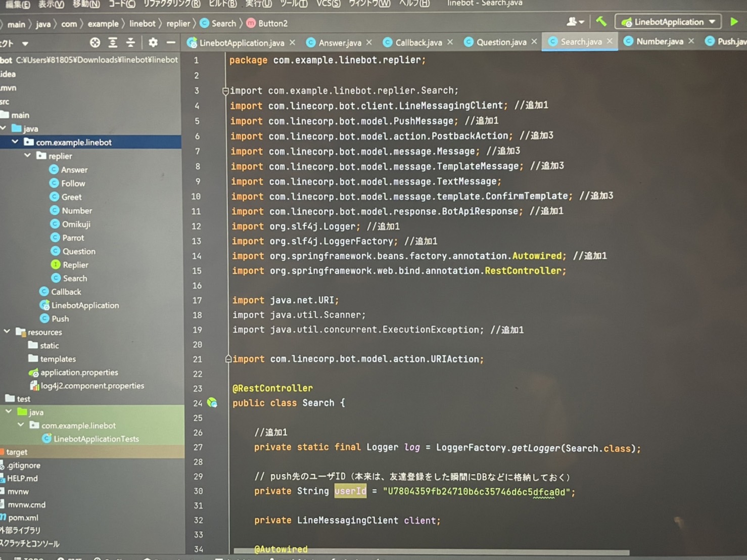Collapse the resources folder in tree
The image size is (747, 560).
pyautogui.click(x=7, y=332)
